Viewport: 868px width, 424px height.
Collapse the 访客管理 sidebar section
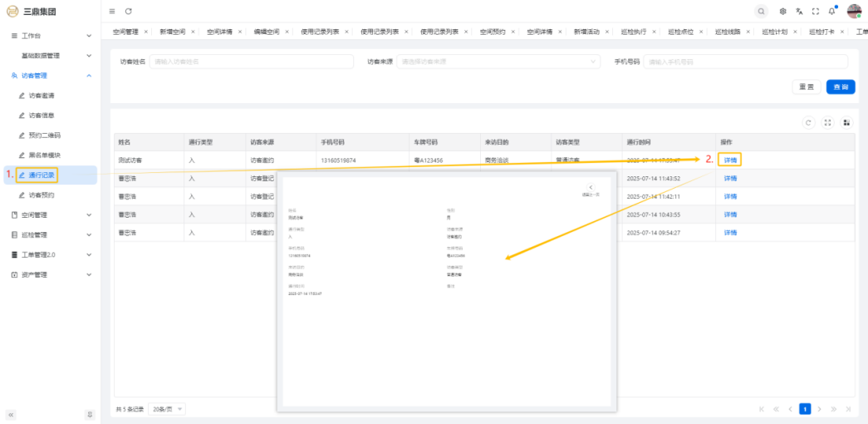50,76
